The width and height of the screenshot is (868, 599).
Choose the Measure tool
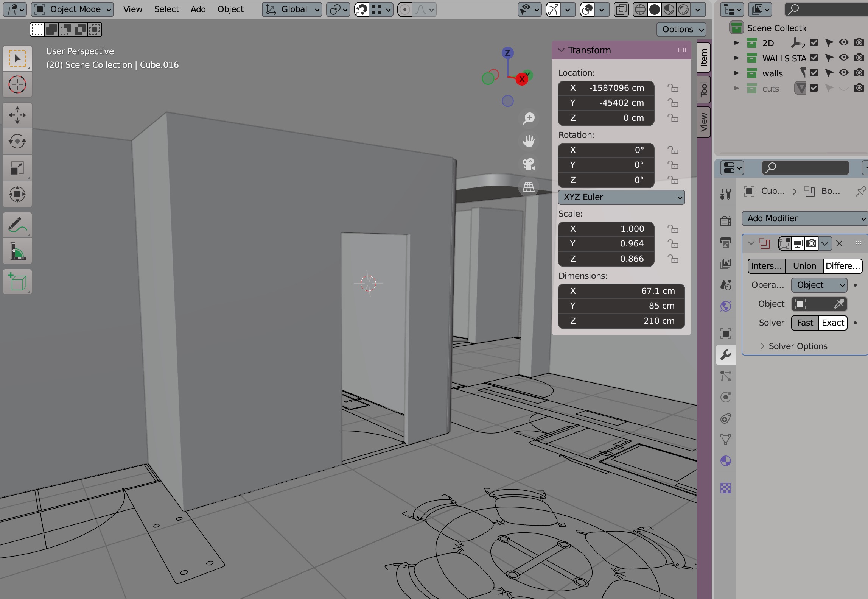(x=17, y=251)
